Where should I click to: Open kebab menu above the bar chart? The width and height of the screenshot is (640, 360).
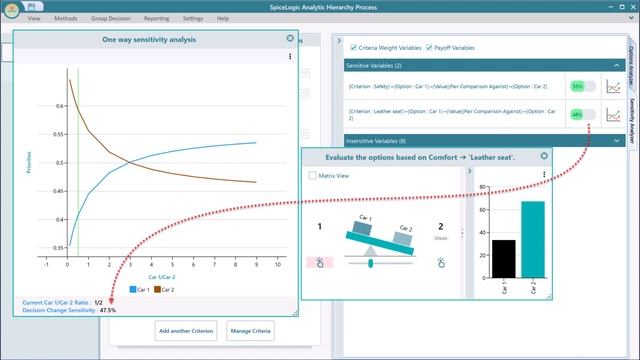coord(544,175)
